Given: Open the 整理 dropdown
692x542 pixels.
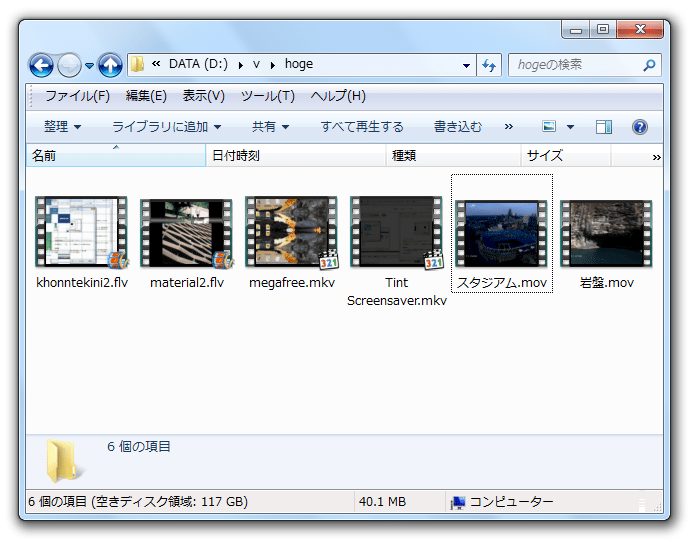Looking at the screenshot, I should click(x=63, y=127).
